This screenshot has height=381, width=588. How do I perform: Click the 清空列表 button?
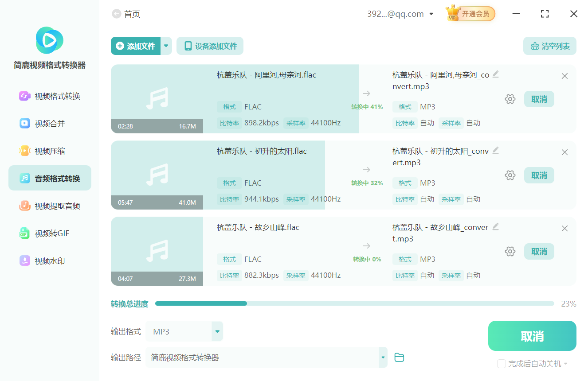(549, 46)
